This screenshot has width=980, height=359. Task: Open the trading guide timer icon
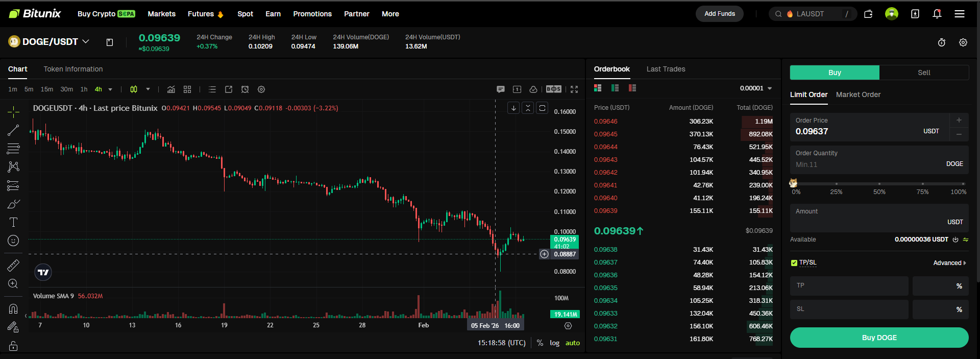click(x=942, y=42)
